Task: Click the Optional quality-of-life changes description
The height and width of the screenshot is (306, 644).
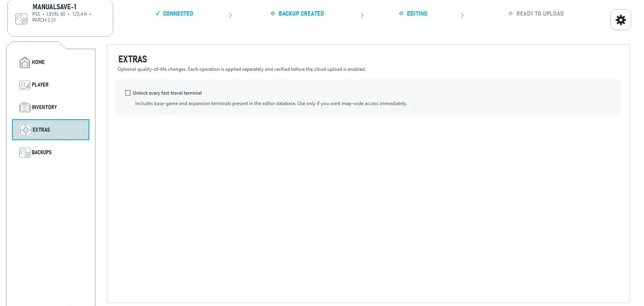Action: pos(241,69)
